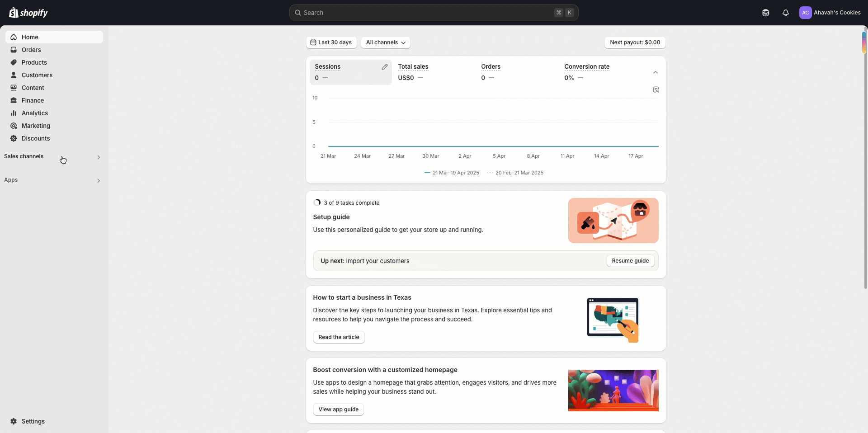Click the Setup guide heading
Screen dimensions: 868x433
(331, 217)
